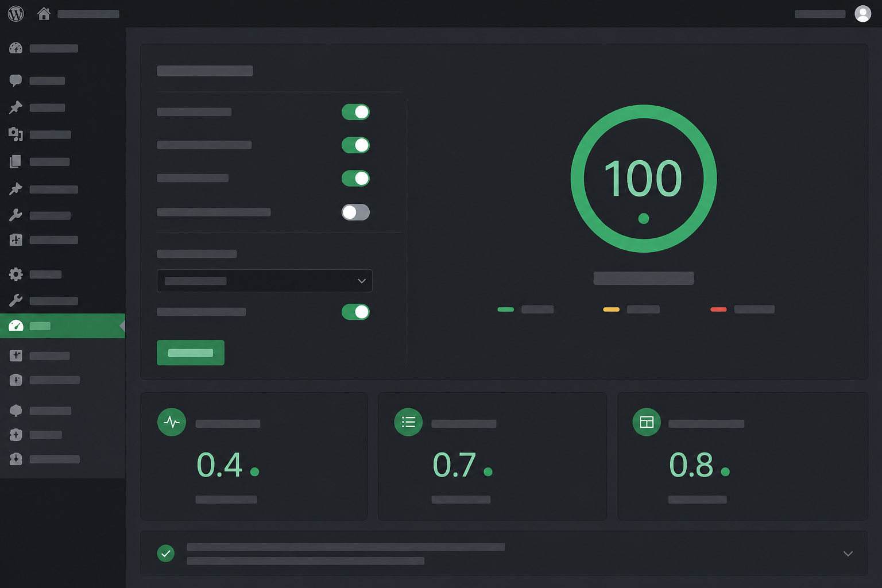Click the wrench icon below the second pushpin
The width and height of the screenshot is (882, 588).
click(x=16, y=215)
